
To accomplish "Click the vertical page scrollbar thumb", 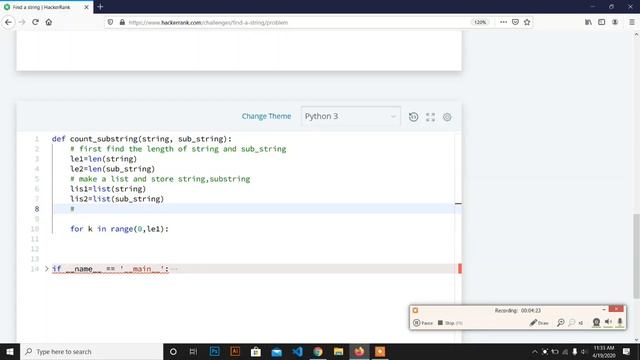I will coord(636,256).
